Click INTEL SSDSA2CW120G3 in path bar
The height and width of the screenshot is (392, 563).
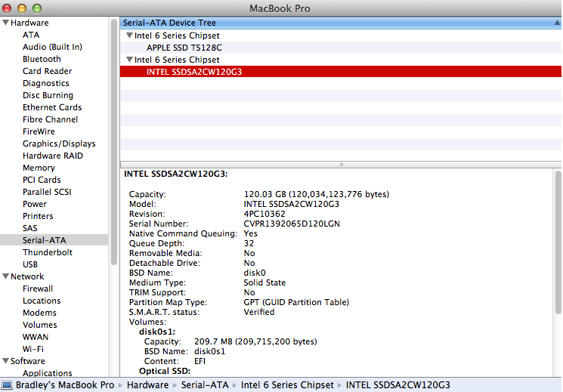(398, 385)
